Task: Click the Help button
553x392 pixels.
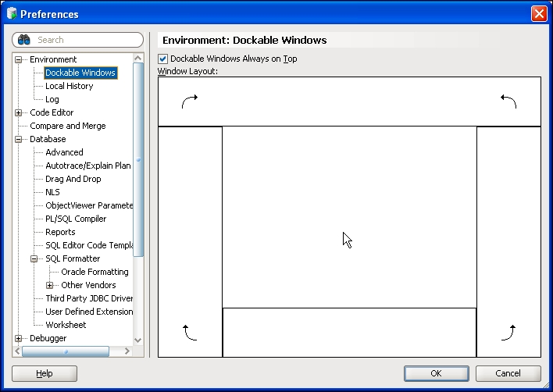Action: pos(45,373)
